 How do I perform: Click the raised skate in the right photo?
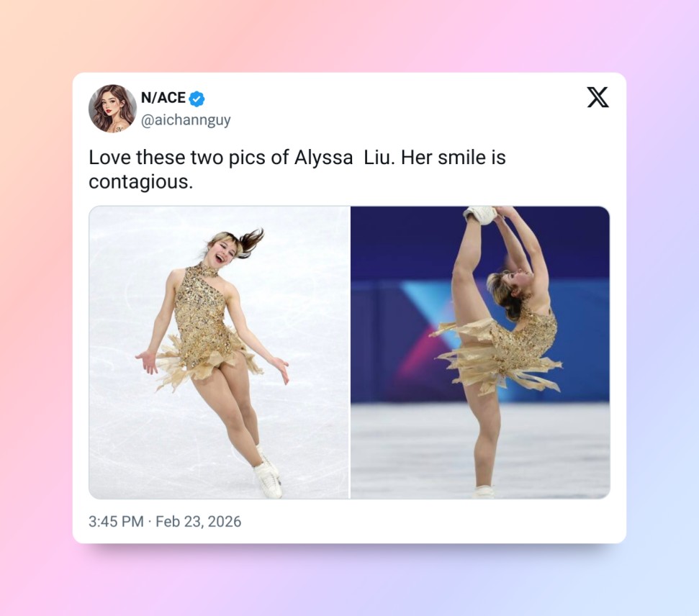pos(481,214)
